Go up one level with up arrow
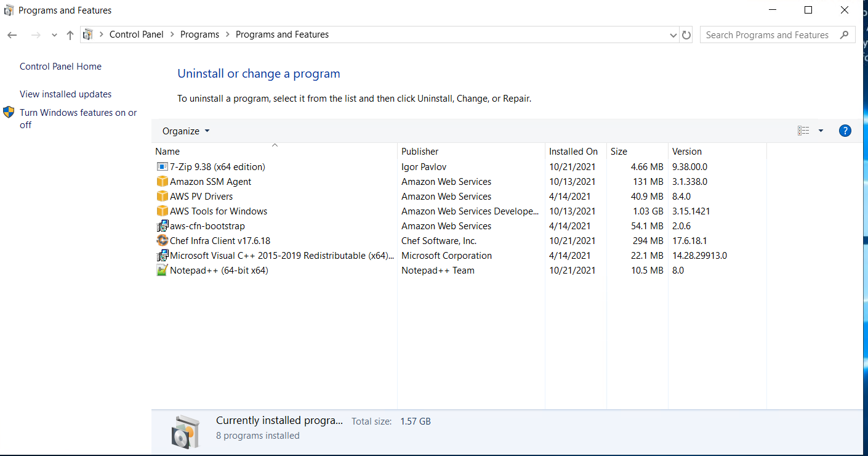 coord(70,35)
